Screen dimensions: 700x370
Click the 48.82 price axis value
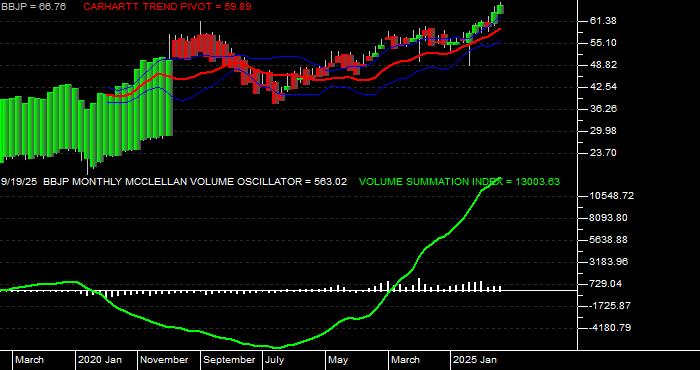click(603, 65)
